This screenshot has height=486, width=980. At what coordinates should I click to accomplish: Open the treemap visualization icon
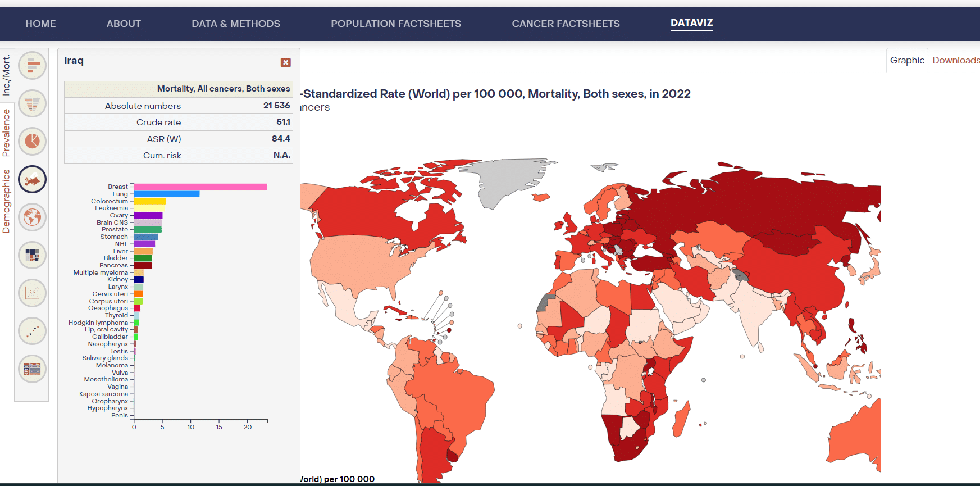click(x=33, y=256)
